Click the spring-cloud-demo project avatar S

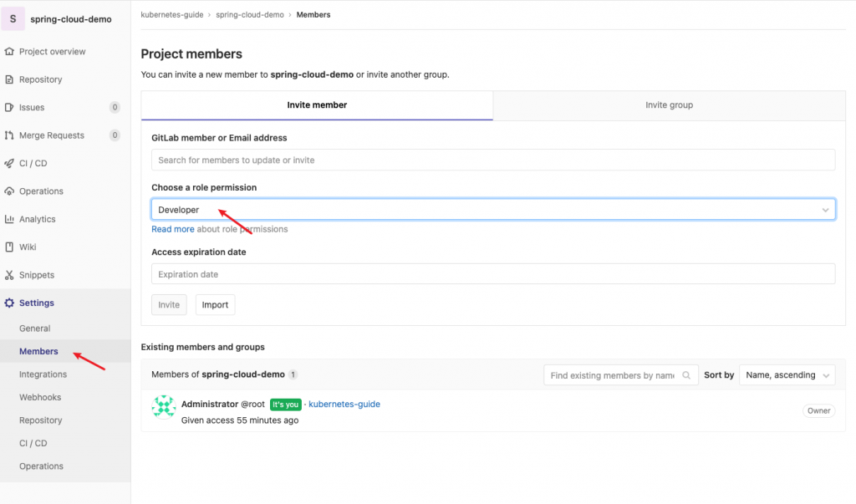tap(13, 19)
